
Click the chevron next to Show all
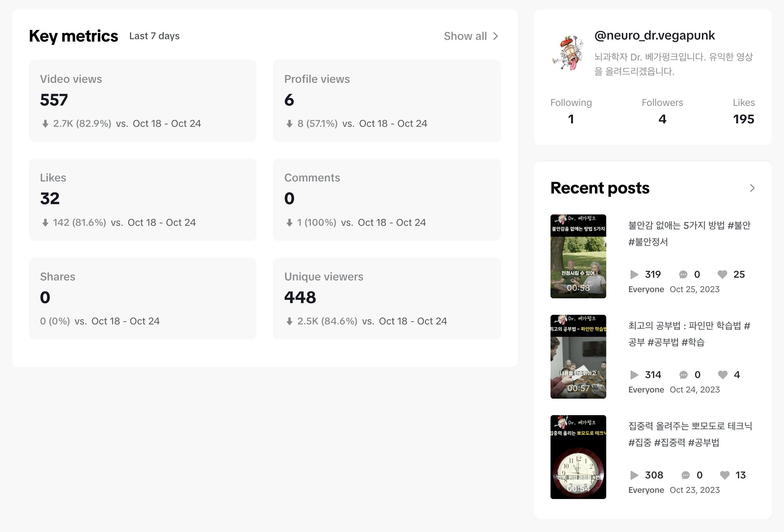tap(496, 36)
